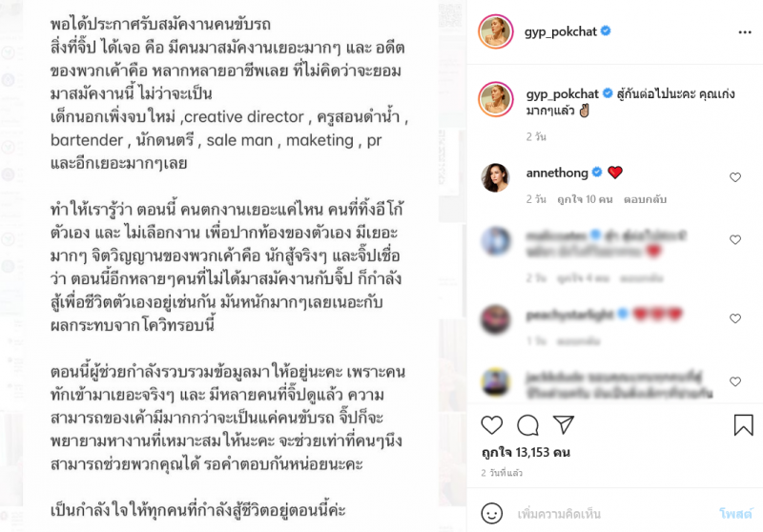The image size is (763, 532).
Task: Like the post with the heart icon
Action: point(491,425)
